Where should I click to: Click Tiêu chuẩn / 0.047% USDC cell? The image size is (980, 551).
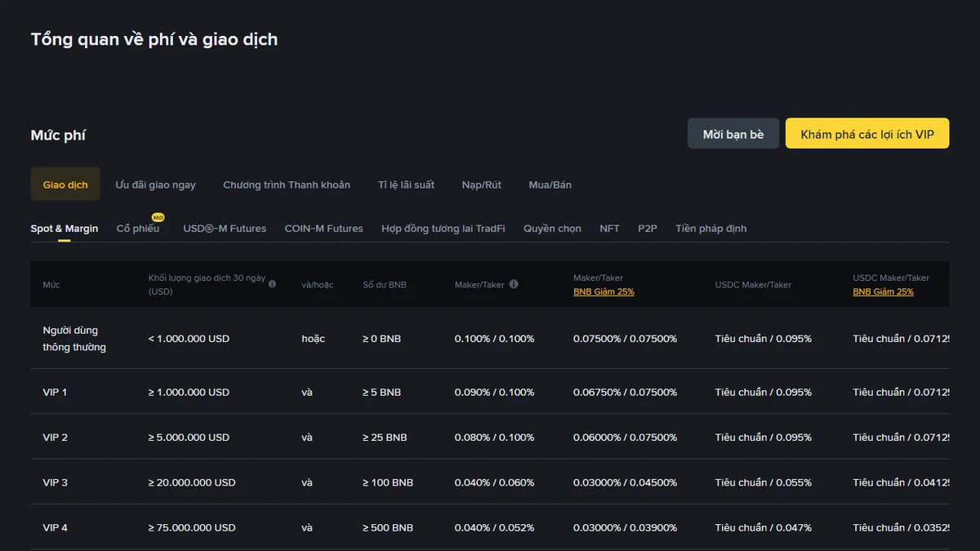[764, 527]
